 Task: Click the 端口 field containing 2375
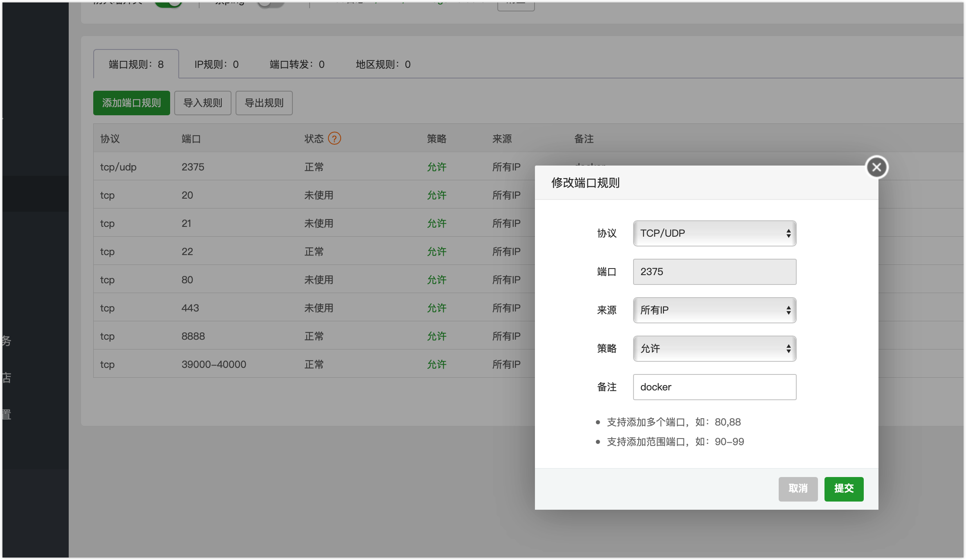pos(714,272)
